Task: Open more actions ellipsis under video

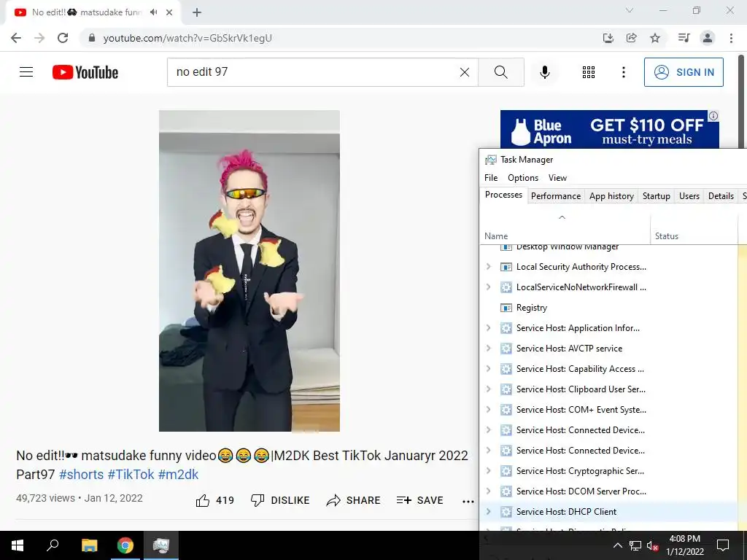Action: [x=468, y=501]
